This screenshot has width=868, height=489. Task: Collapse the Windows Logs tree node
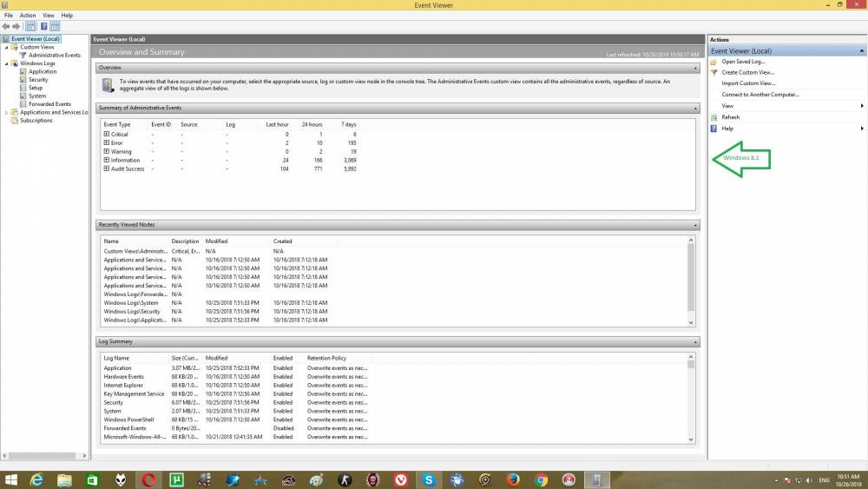pos(7,63)
